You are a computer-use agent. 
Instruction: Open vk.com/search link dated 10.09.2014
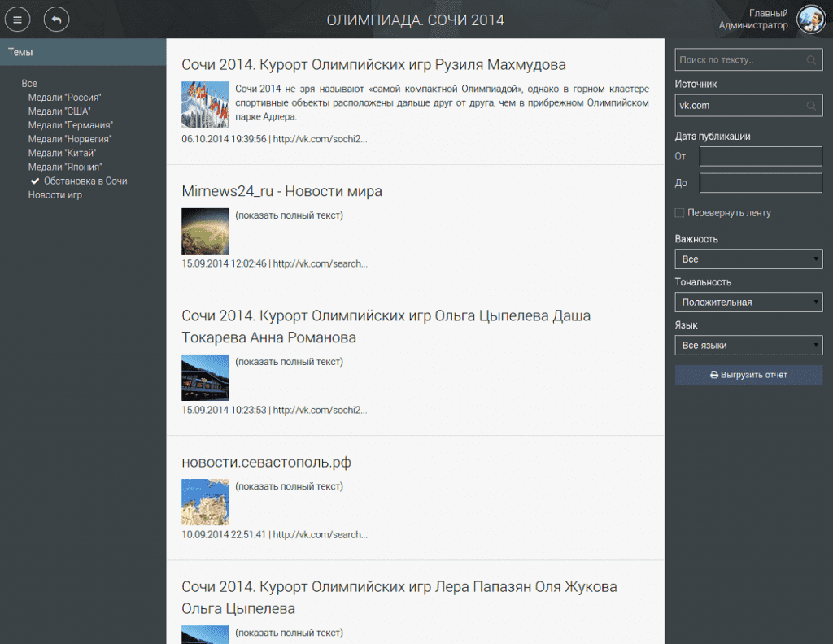click(x=320, y=535)
